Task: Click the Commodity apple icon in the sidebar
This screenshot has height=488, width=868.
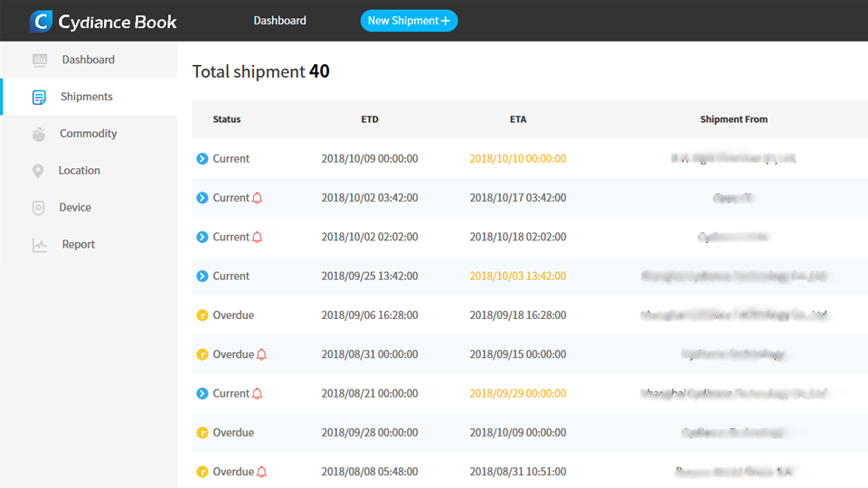Action: tap(39, 134)
